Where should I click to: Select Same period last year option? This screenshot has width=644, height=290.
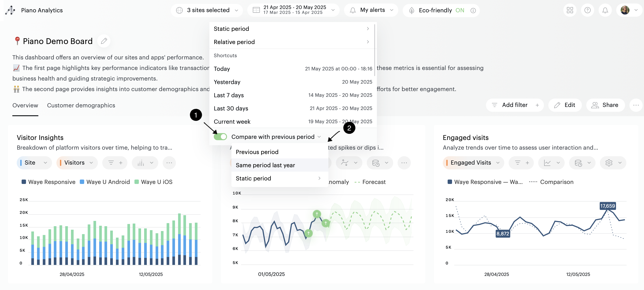265,165
